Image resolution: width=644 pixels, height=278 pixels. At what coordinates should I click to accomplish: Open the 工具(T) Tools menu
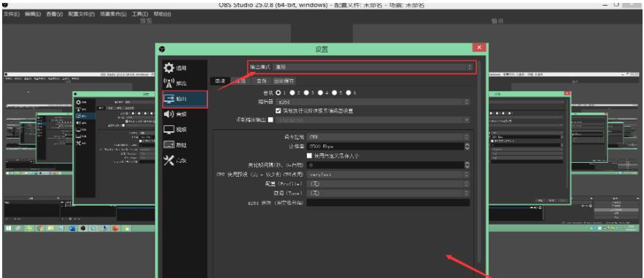pyautogui.click(x=140, y=14)
